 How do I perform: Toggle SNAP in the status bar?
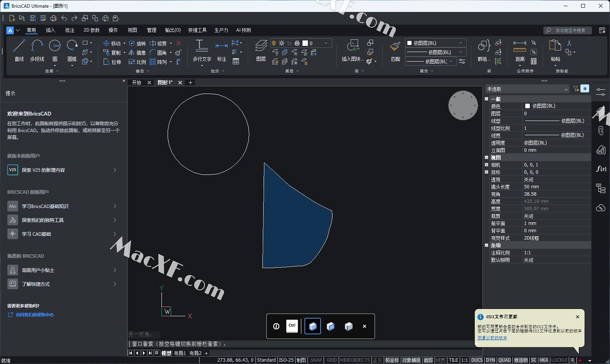[x=316, y=360]
